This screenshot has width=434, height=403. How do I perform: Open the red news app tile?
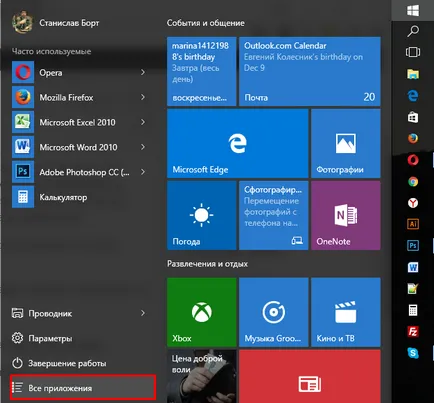tap(310, 376)
